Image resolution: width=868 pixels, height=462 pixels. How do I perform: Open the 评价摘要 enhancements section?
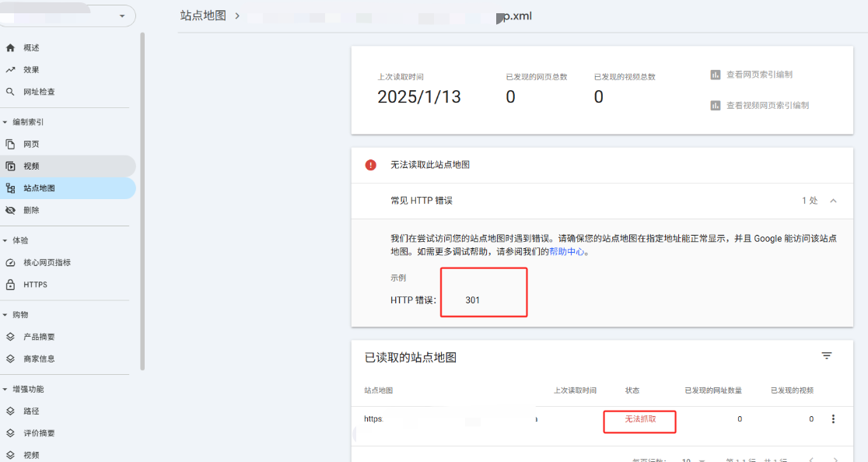[x=40, y=433]
